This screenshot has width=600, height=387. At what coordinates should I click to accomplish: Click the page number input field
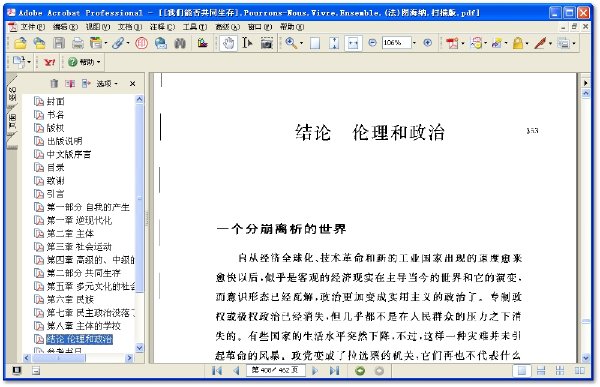[x=276, y=370]
